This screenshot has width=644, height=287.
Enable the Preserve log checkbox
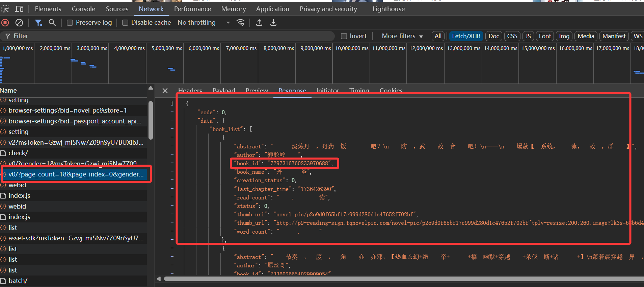[x=70, y=23]
